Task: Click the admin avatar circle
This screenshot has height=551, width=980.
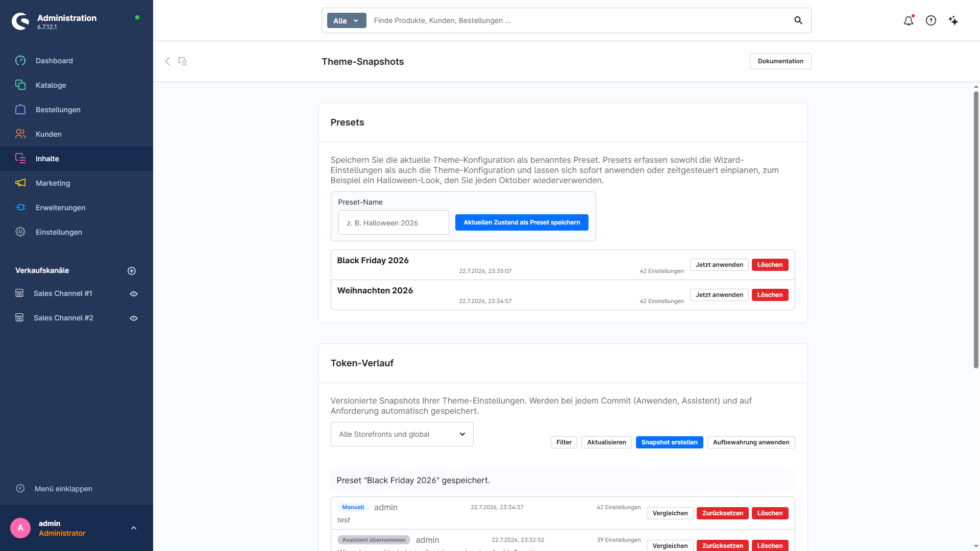Action: coord(20,528)
